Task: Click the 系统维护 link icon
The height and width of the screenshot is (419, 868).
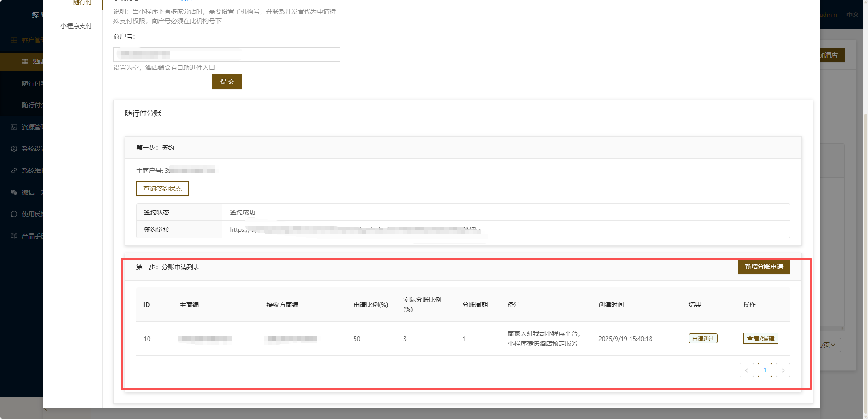Action: (x=14, y=171)
